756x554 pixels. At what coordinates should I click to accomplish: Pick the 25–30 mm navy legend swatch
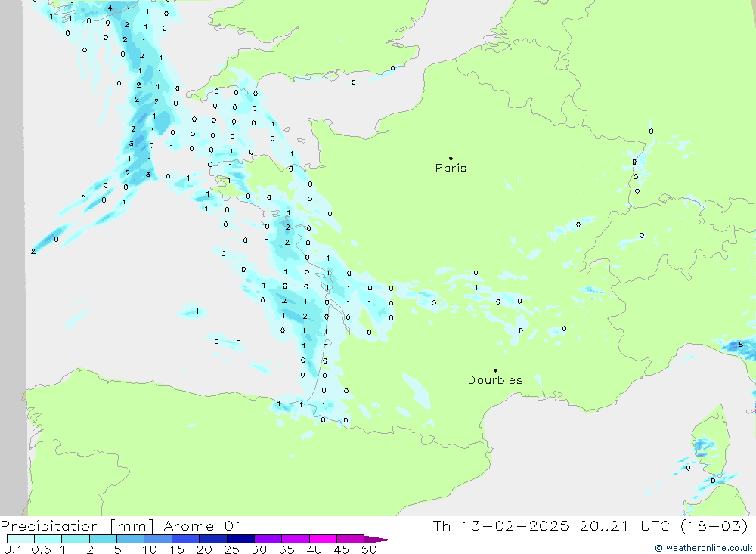coord(240,539)
